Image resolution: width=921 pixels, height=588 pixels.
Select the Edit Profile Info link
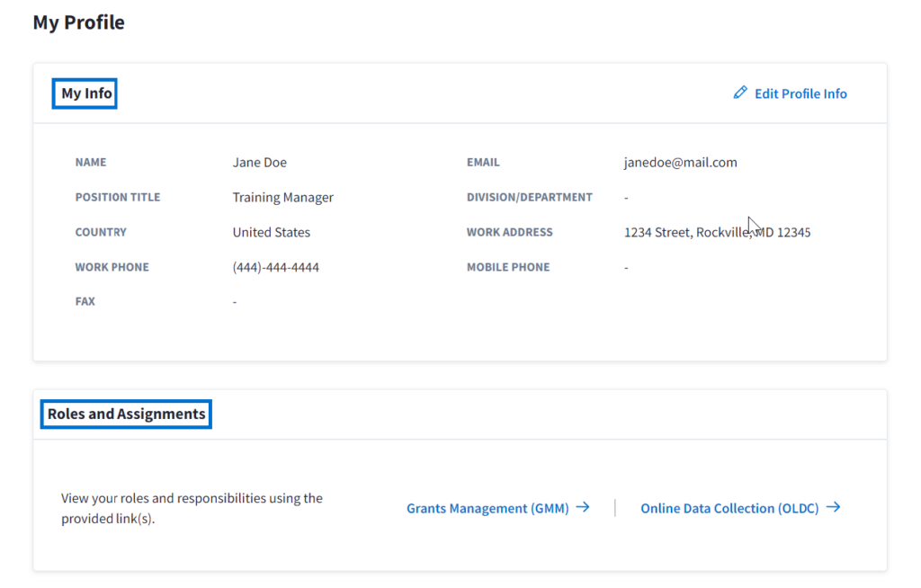click(x=800, y=94)
